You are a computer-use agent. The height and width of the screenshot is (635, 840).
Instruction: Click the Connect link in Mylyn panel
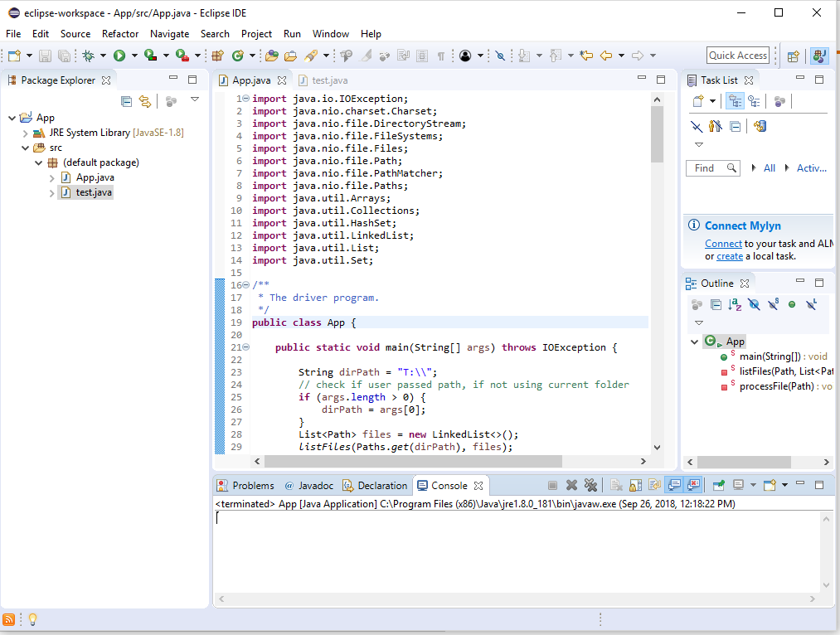pyautogui.click(x=723, y=244)
